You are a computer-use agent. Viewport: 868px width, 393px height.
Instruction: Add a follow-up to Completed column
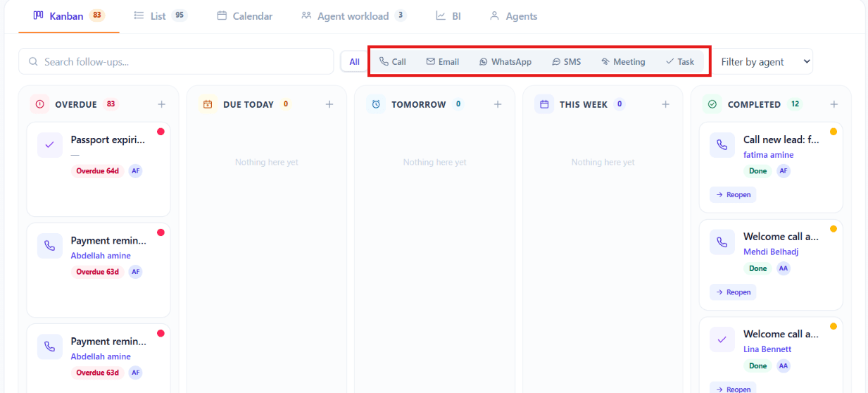click(x=834, y=104)
